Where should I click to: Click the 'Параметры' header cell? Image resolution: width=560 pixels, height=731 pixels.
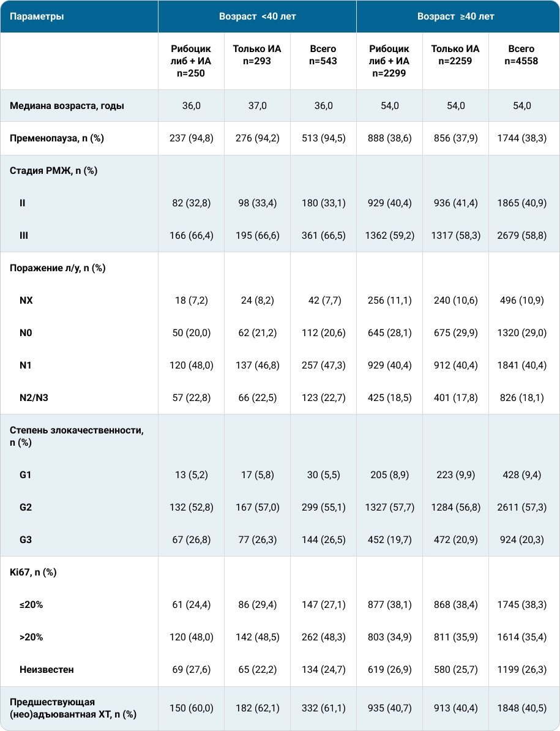79,17
